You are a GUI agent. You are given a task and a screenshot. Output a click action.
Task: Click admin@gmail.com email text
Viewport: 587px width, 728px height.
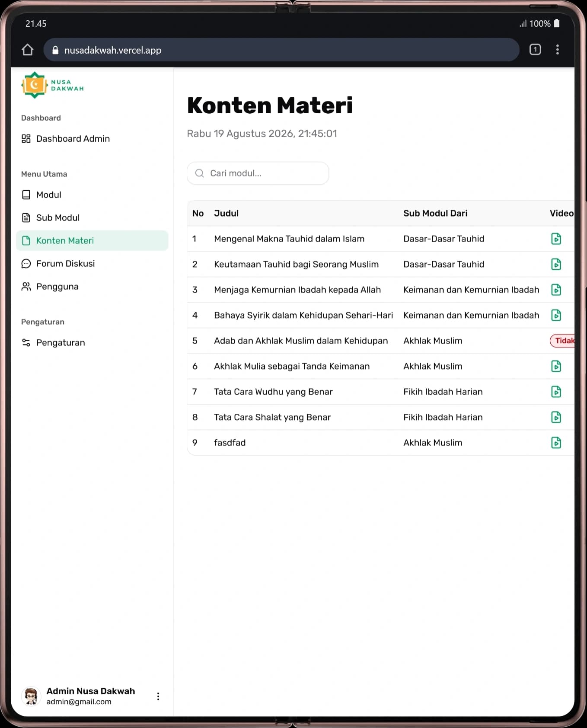click(x=79, y=702)
